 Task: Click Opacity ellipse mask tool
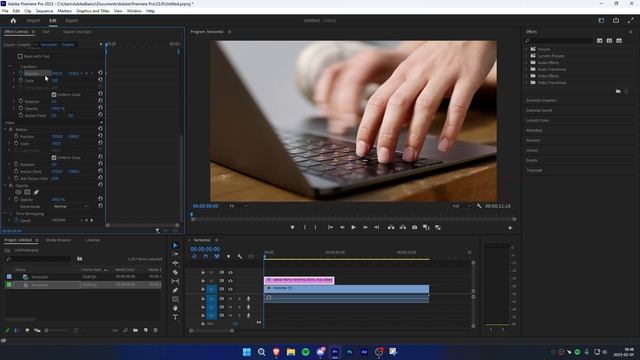pyautogui.click(x=18, y=192)
